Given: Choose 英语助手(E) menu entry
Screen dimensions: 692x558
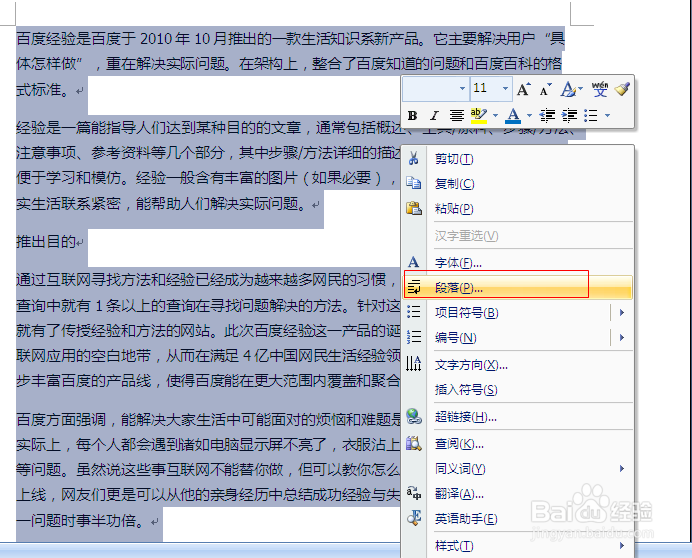Looking at the screenshot, I should (x=466, y=519).
